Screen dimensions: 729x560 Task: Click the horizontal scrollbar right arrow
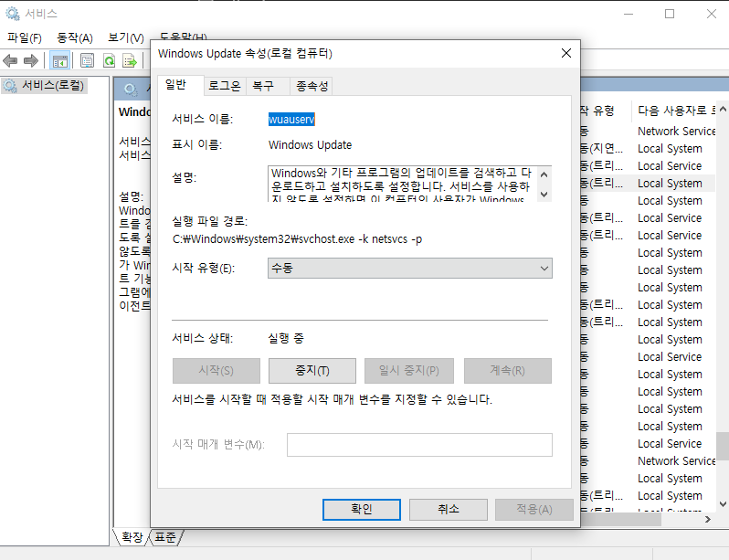click(x=708, y=520)
